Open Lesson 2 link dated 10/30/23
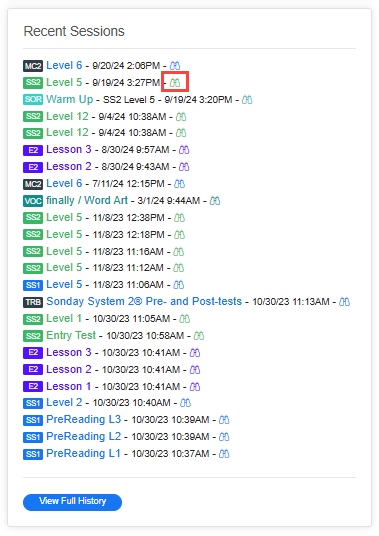Screen dimensions: 379x536 coord(69,370)
